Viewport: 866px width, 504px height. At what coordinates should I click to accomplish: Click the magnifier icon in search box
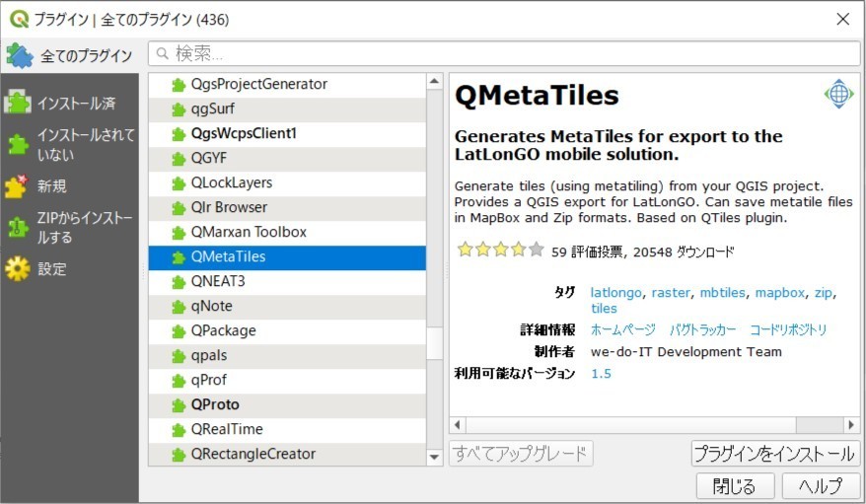point(163,53)
